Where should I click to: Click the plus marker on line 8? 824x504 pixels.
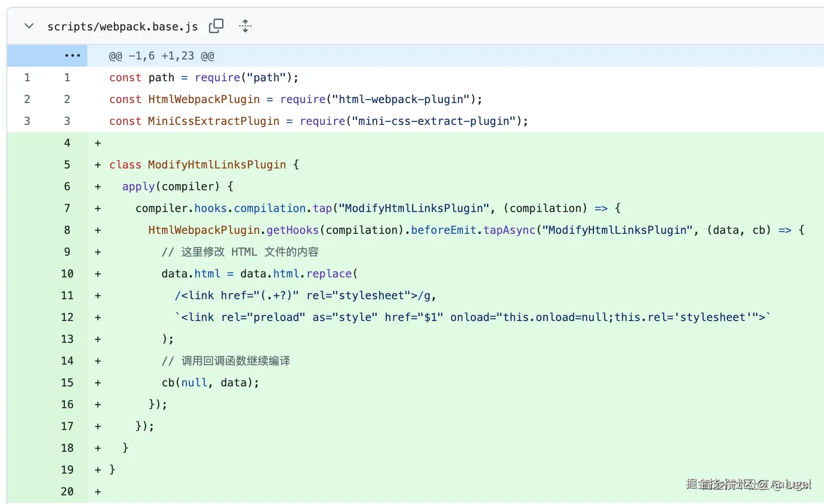(98, 230)
